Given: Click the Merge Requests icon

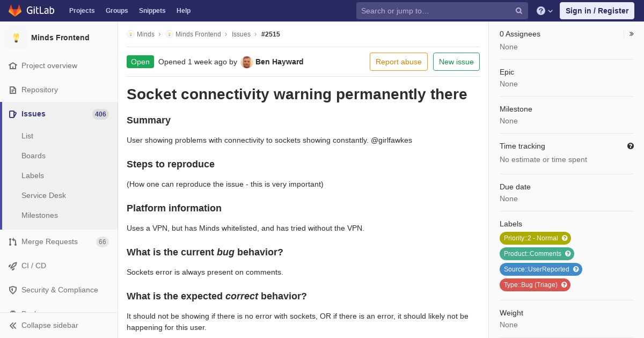Looking at the screenshot, I should 13,241.
